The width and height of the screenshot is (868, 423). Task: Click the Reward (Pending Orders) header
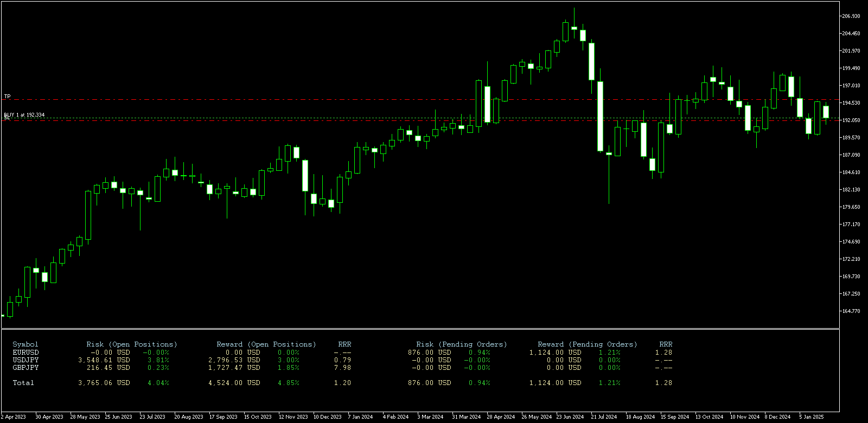(588, 344)
